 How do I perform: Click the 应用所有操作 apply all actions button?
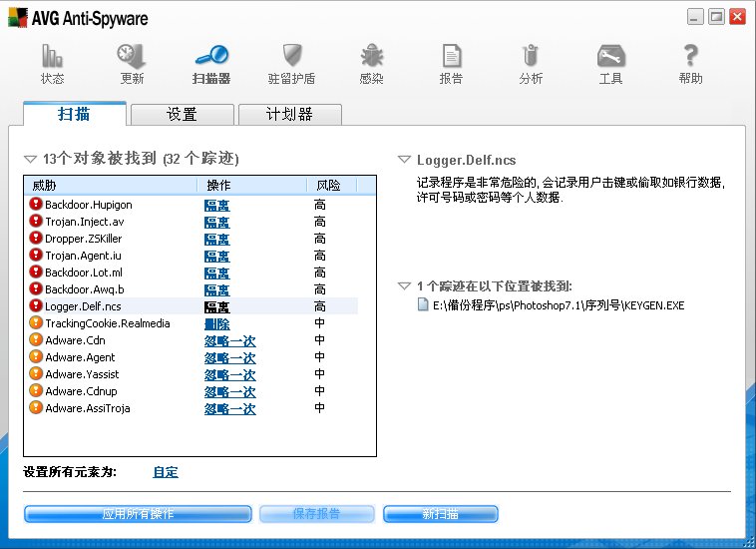pos(138,514)
